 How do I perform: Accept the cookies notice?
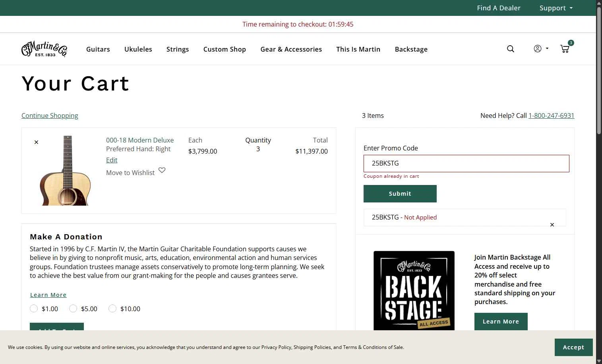tap(574, 347)
